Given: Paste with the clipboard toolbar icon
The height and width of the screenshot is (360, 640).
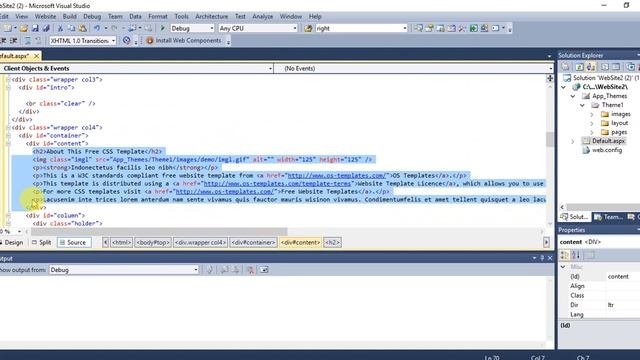Looking at the screenshot, I should tap(82, 28).
